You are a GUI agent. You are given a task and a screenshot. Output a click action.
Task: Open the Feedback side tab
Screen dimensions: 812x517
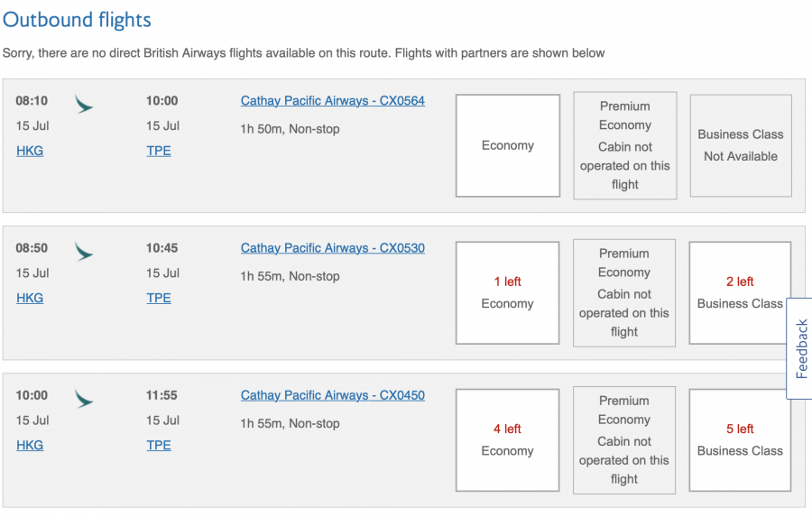pyautogui.click(x=801, y=348)
